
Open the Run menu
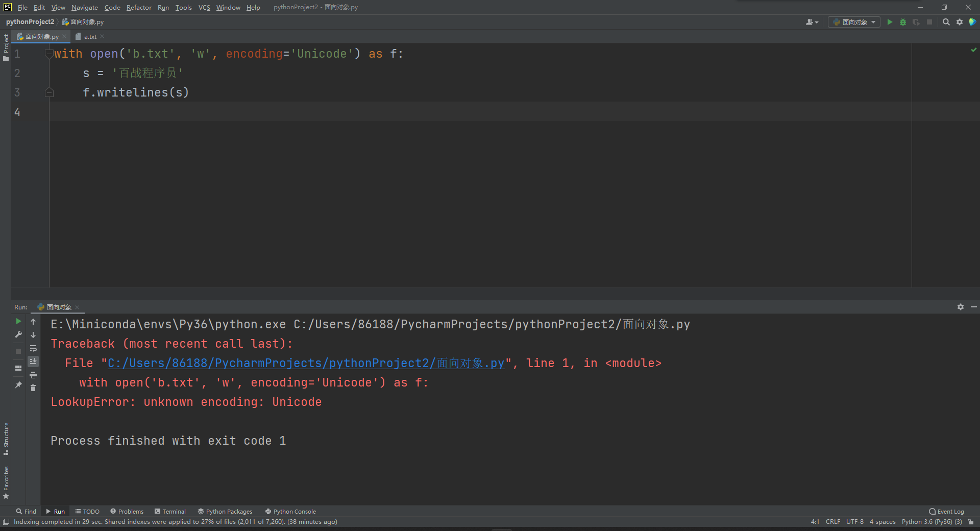pos(163,7)
